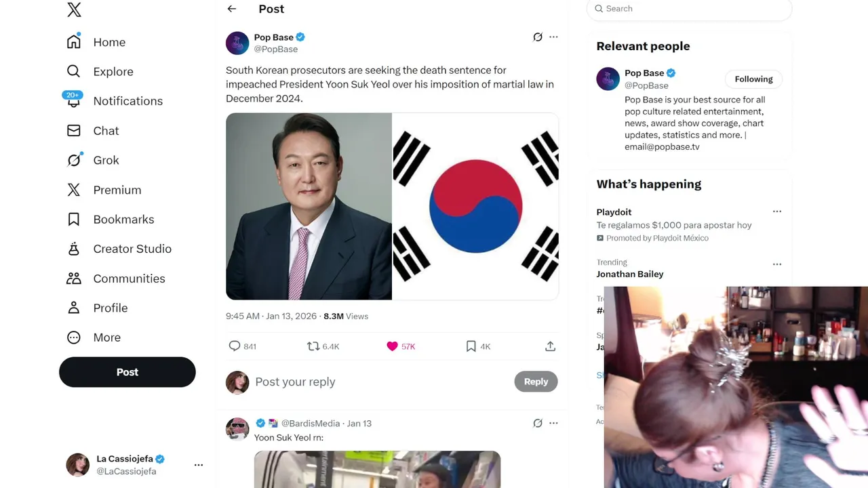Click the Search input field

pyautogui.click(x=689, y=9)
